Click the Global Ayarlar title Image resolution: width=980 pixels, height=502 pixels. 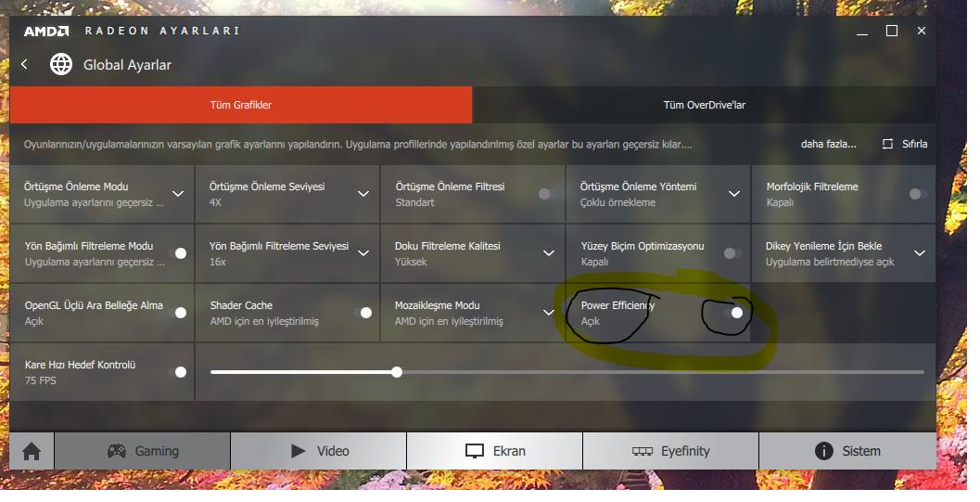[128, 65]
